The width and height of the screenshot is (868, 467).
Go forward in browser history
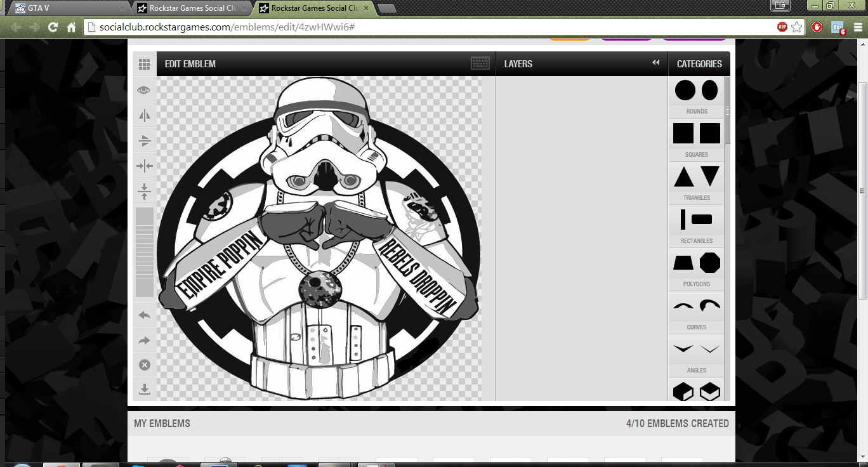click(x=34, y=27)
